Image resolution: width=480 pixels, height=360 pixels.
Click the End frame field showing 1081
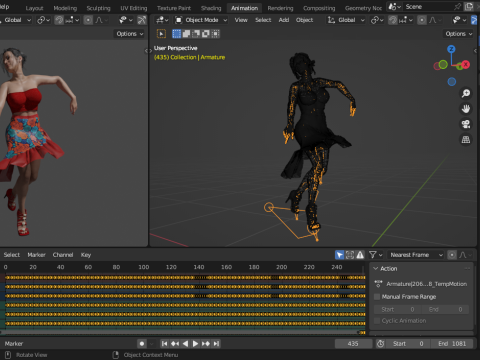click(x=451, y=344)
